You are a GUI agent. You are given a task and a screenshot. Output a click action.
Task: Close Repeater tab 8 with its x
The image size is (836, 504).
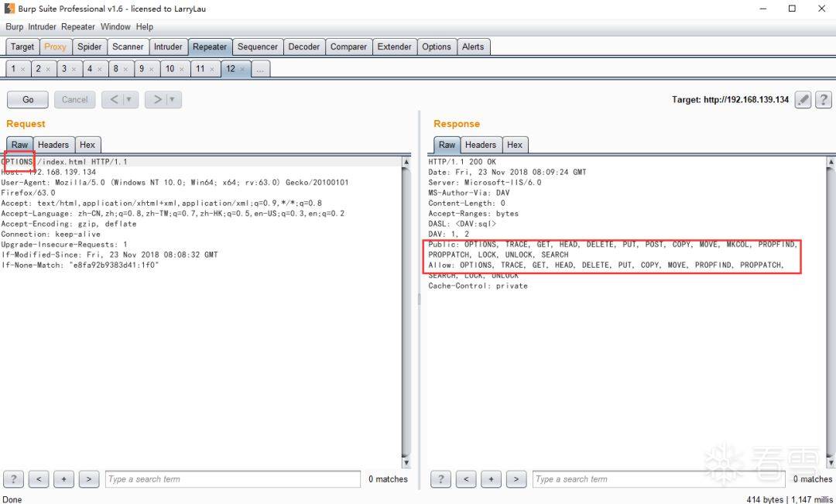tap(125, 70)
